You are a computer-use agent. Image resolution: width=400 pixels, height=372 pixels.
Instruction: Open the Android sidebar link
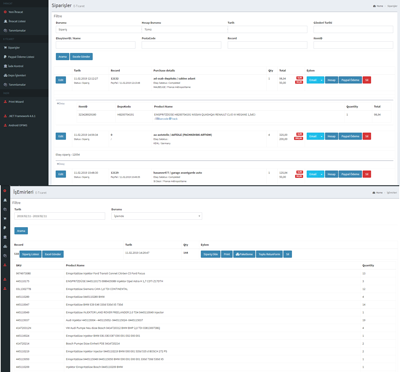coord(17,125)
